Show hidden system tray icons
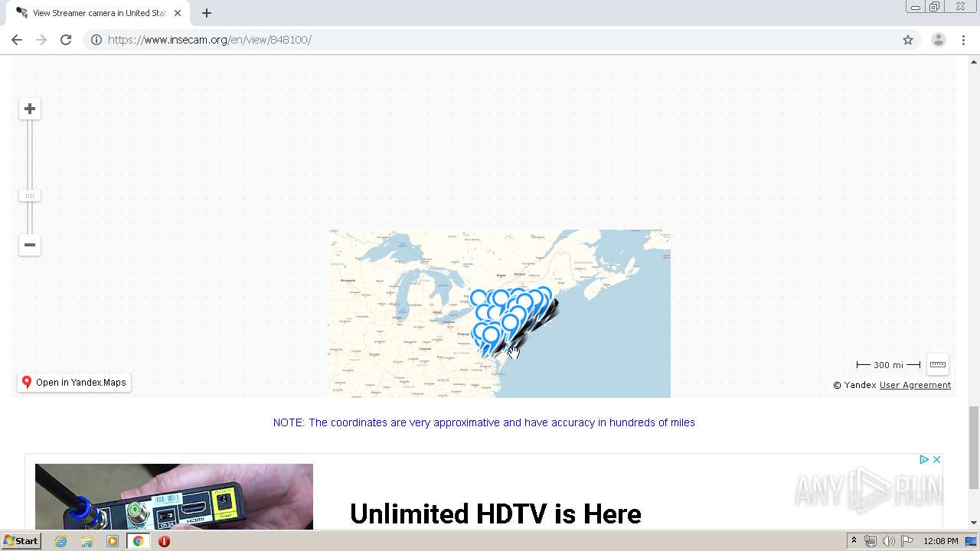Screen dimensions: 980x551 coord(854,541)
